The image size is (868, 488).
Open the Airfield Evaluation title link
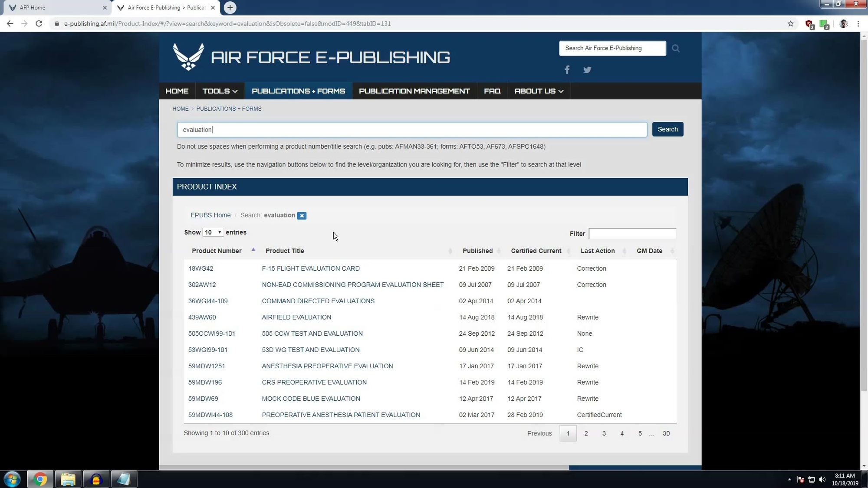[x=296, y=318]
